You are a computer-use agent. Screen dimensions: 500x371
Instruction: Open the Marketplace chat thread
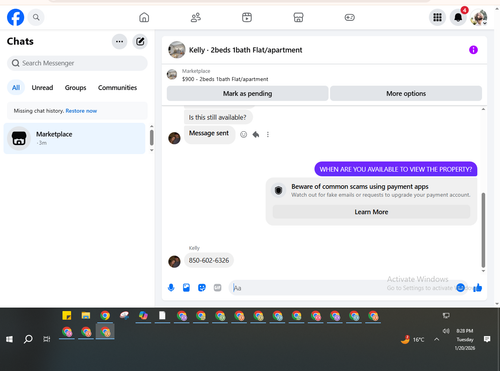click(x=75, y=138)
